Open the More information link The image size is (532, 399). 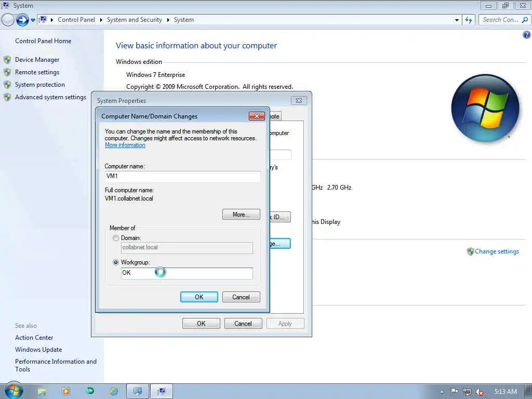tap(125, 145)
